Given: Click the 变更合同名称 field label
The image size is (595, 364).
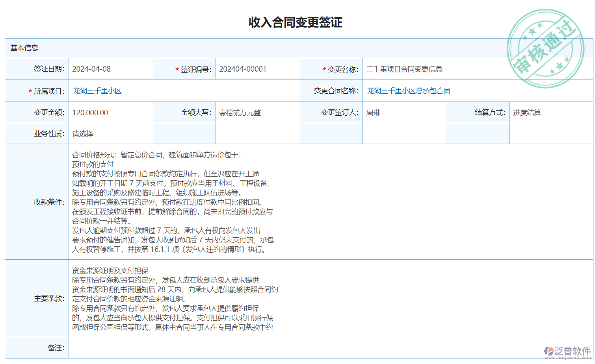Looking at the screenshot, I should coord(336,91).
